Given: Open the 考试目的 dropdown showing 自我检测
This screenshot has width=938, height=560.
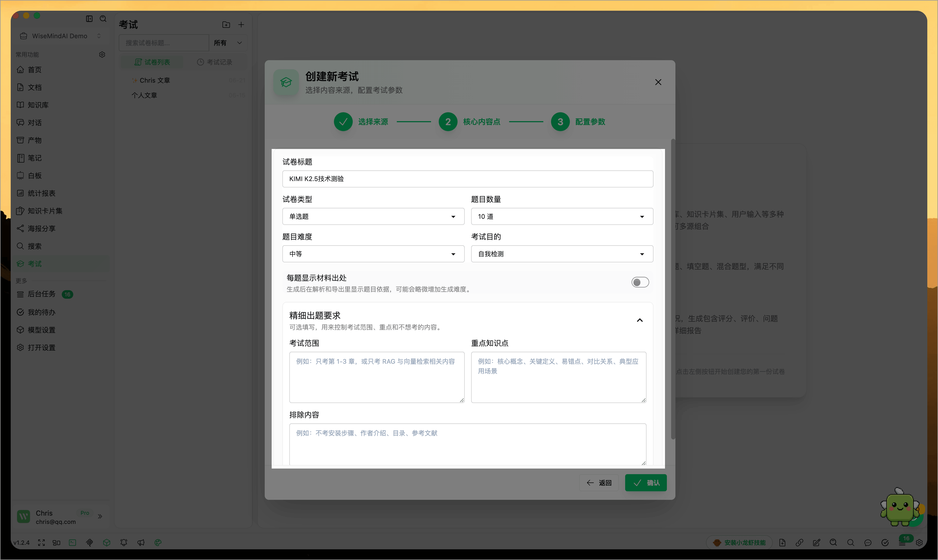Looking at the screenshot, I should tap(562, 254).
